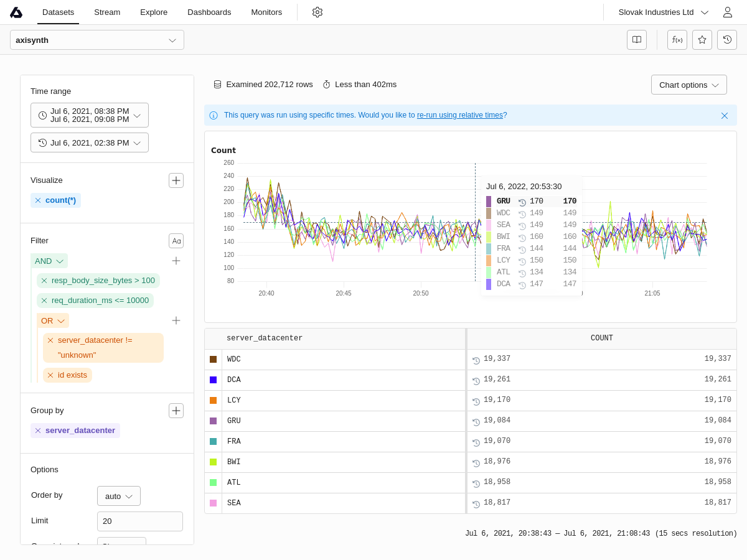
Task: Open the settings gear icon
Action: click(317, 12)
